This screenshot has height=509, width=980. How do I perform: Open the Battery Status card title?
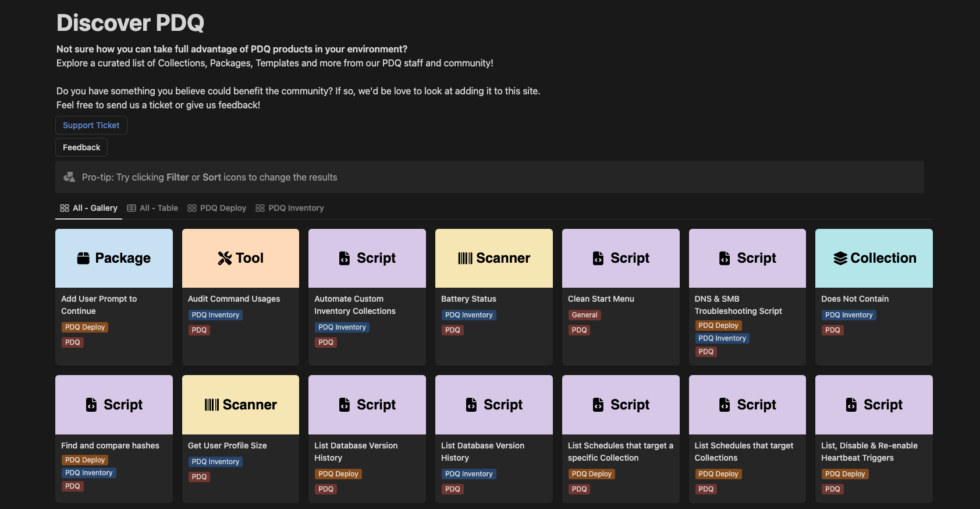(468, 299)
